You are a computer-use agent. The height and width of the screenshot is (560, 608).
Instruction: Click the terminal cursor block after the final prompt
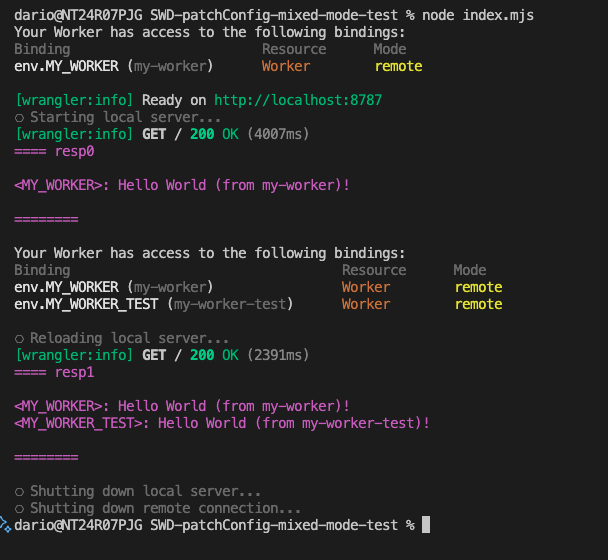pos(426,525)
